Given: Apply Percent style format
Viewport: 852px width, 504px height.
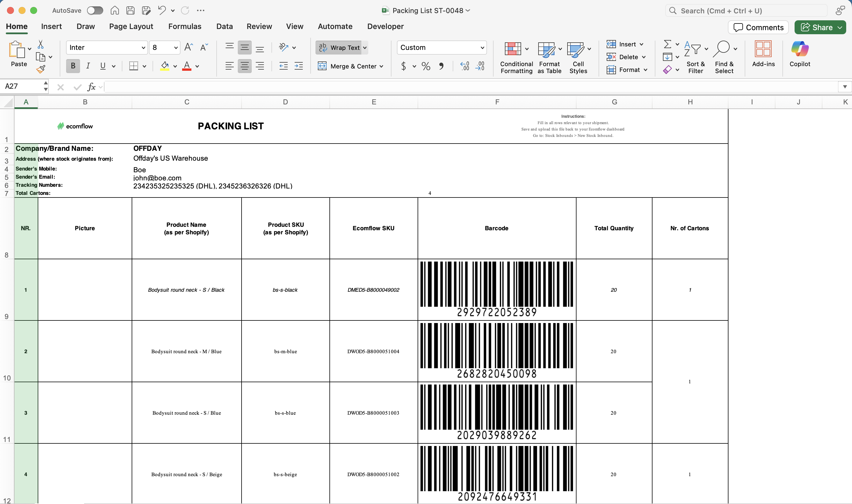Looking at the screenshot, I should [426, 66].
